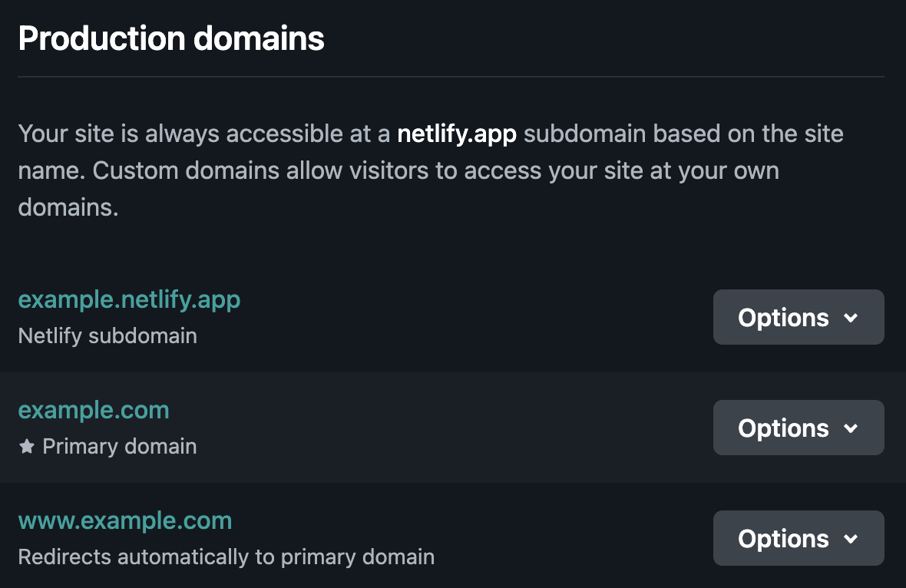
Task: Click the chevron on example.com's Options button
Action: click(x=851, y=428)
